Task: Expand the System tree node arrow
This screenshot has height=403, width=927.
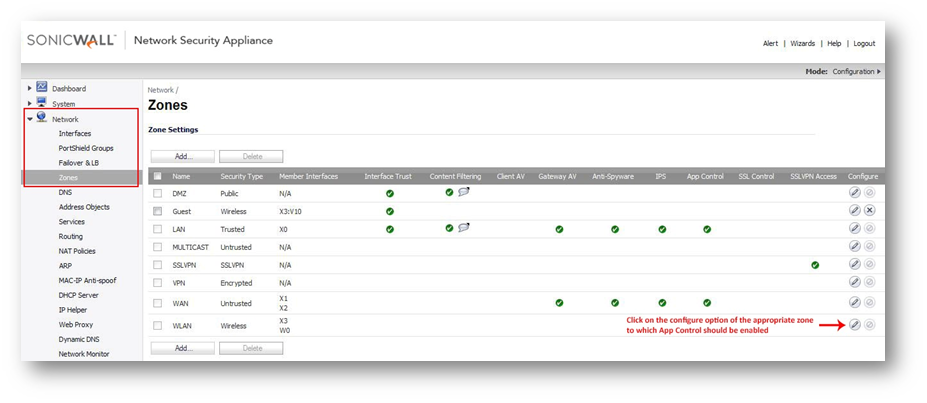Action: pos(30,103)
